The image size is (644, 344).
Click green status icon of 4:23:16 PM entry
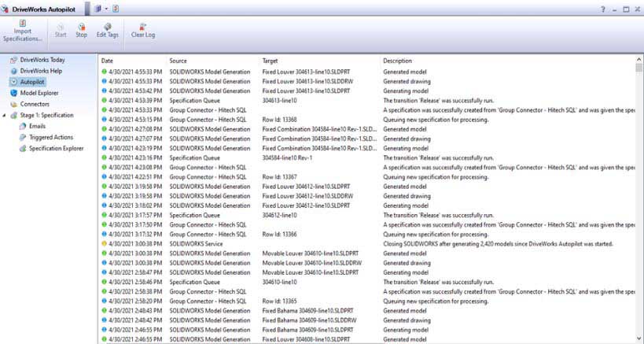click(105, 157)
